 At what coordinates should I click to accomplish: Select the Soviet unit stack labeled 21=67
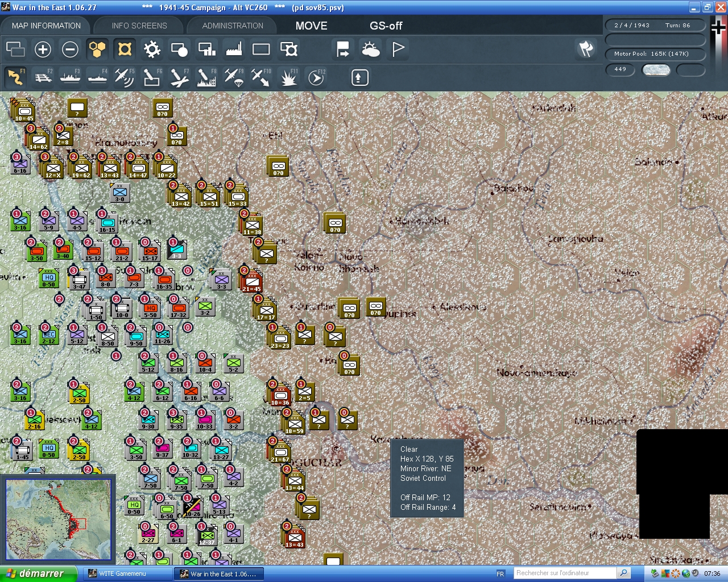pos(280,451)
